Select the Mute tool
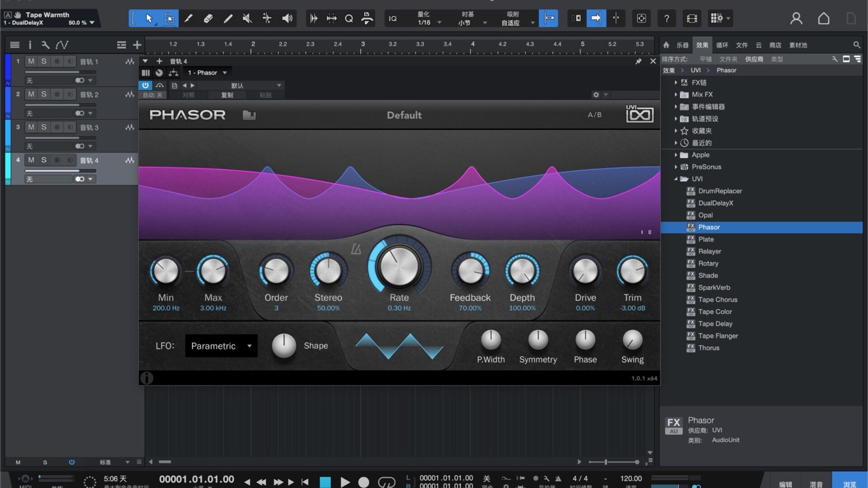868x488 pixels. tap(247, 19)
